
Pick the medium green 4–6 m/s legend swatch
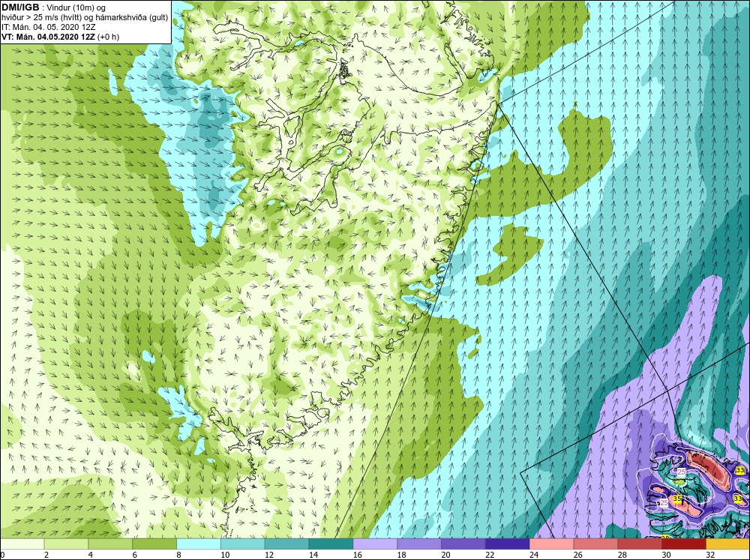coord(110,544)
